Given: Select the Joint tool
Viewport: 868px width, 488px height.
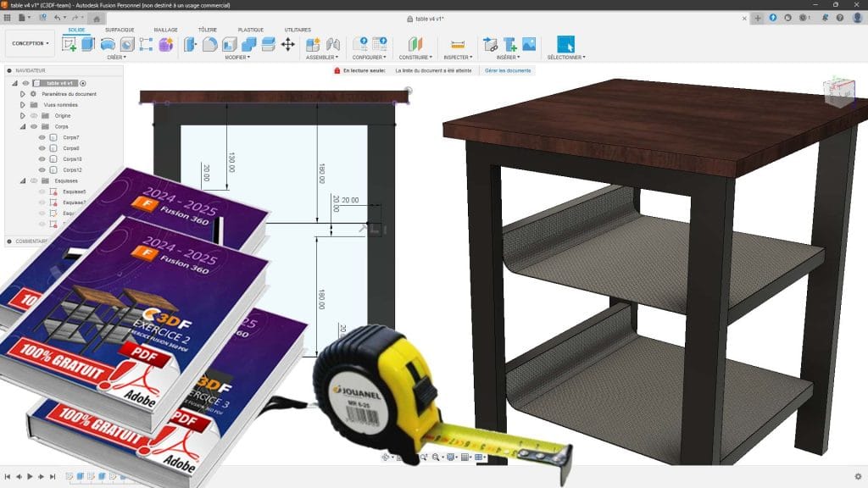Looking at the screenshot, I should [332, 44].
